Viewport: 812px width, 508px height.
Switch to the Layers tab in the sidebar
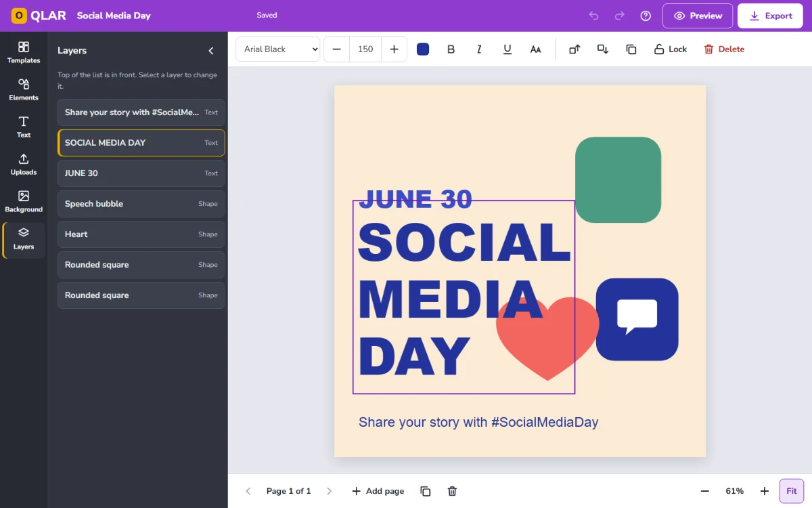pos(24,240)
